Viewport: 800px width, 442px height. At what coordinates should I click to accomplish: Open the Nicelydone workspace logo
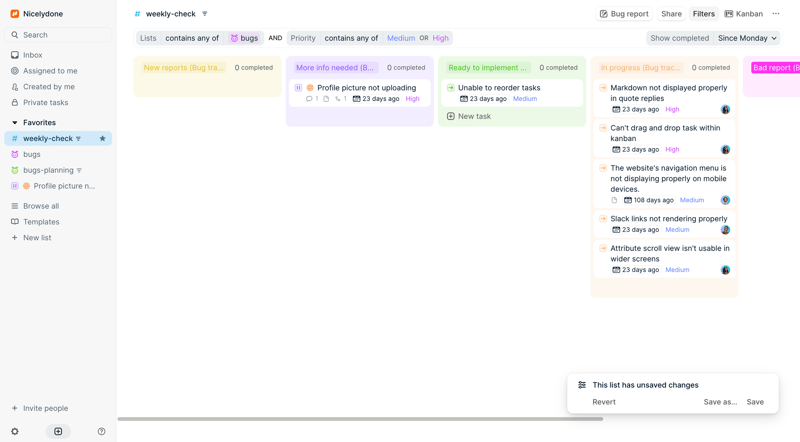tap(15, 14)
